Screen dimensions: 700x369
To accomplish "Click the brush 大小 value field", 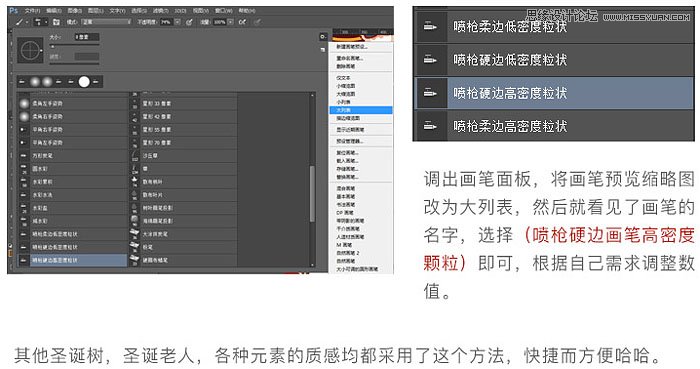I will pyautogui.click(x=87, y=37).
